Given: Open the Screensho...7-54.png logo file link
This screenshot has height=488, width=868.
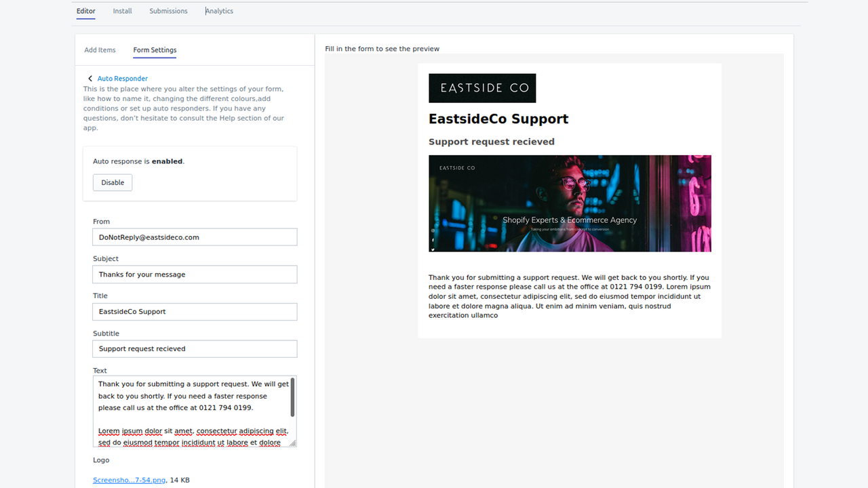Looking at the screenshot, I should [129, 480].
